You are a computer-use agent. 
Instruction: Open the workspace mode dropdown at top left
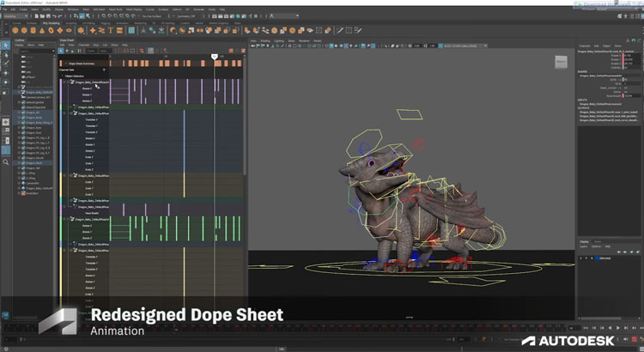(15, 15)
